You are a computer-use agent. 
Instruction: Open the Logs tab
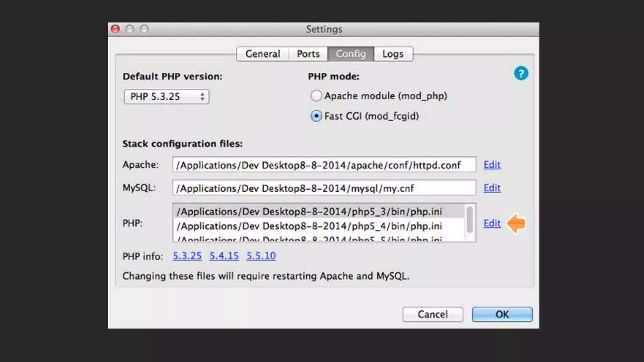pyautogui.click(x=393, y=54)
